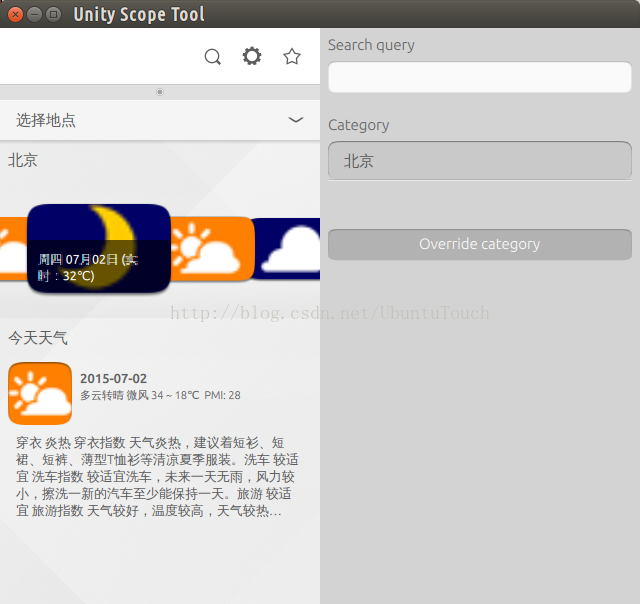Click the small page indicator dot
This screenshot has height=604, width=640.
point(160,92)
